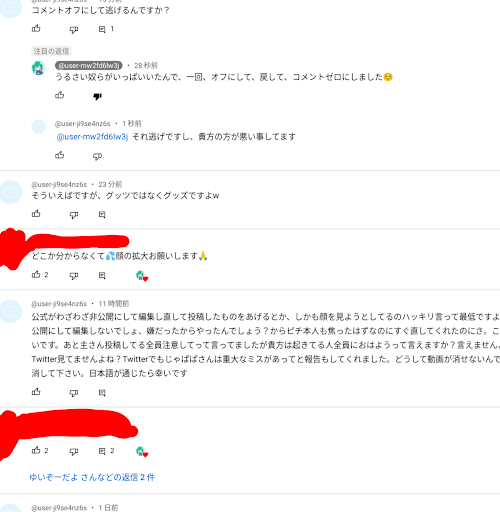Open teal-haired avatar of reply author

point(38,68)
